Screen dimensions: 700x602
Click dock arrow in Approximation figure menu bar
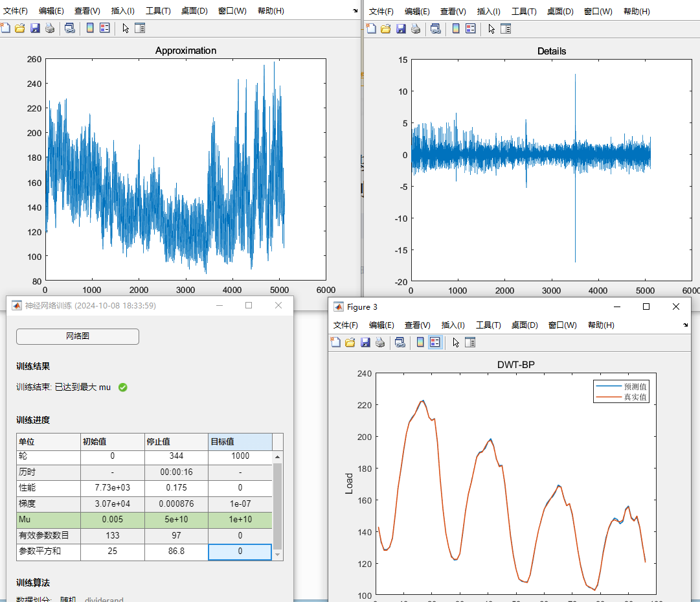point(355,11)
